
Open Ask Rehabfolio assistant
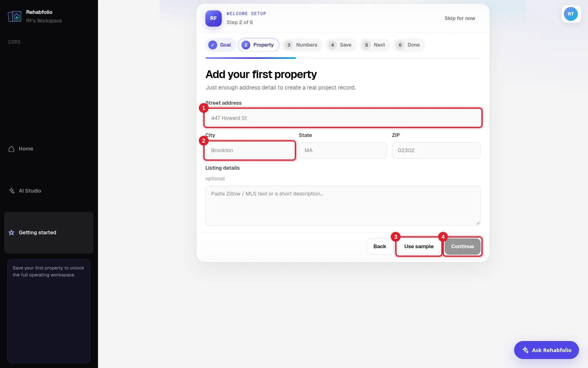(546, 350)
